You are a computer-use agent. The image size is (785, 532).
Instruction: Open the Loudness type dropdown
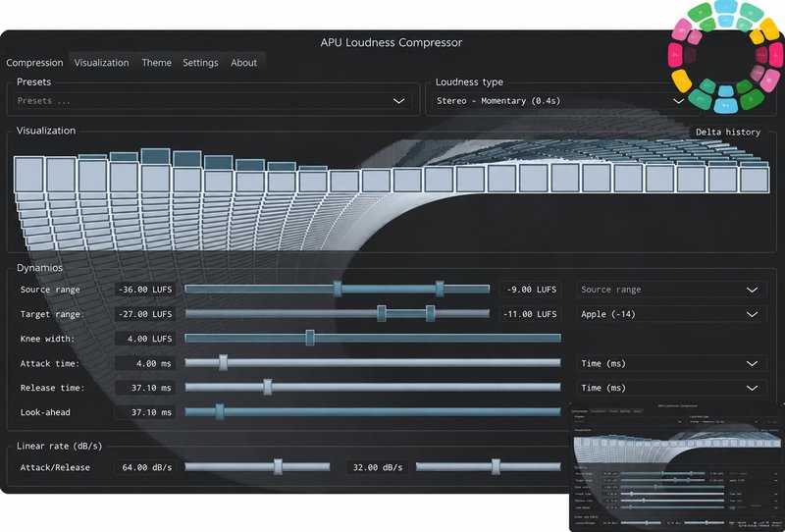pyautogui.click(x=559, y=101)
